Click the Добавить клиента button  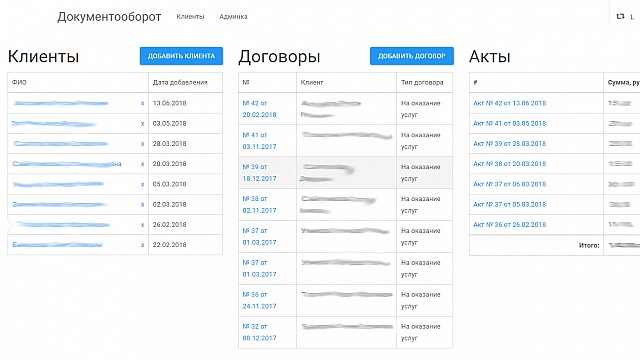pyautogui.click(x=181, y=56)
